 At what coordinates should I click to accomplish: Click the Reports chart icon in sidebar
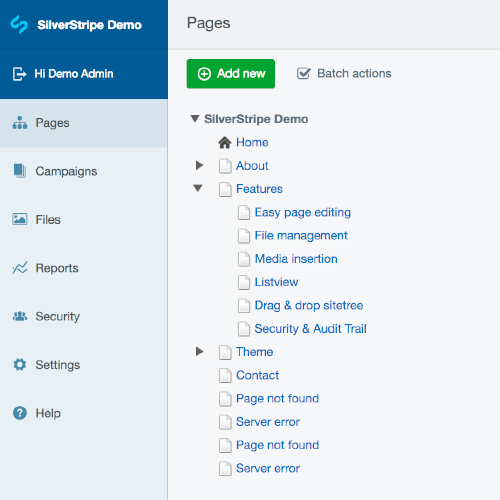[x=20, y=268]
